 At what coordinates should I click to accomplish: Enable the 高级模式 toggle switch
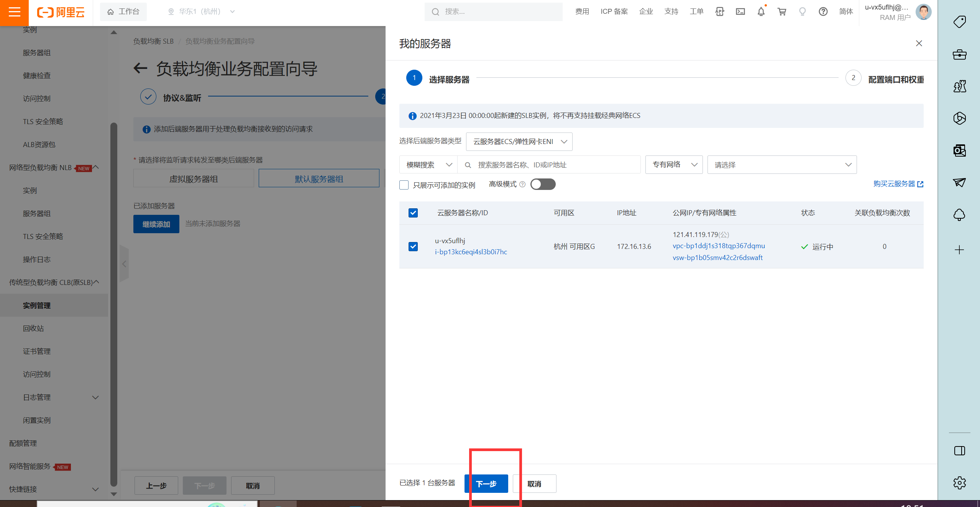point(543,184)
